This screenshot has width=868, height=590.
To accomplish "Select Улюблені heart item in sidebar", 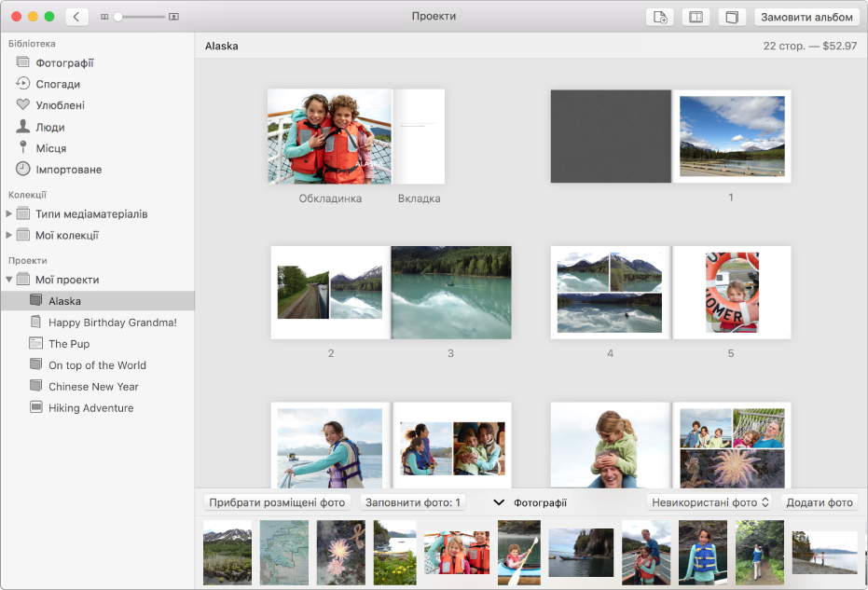I will point(60,105).
